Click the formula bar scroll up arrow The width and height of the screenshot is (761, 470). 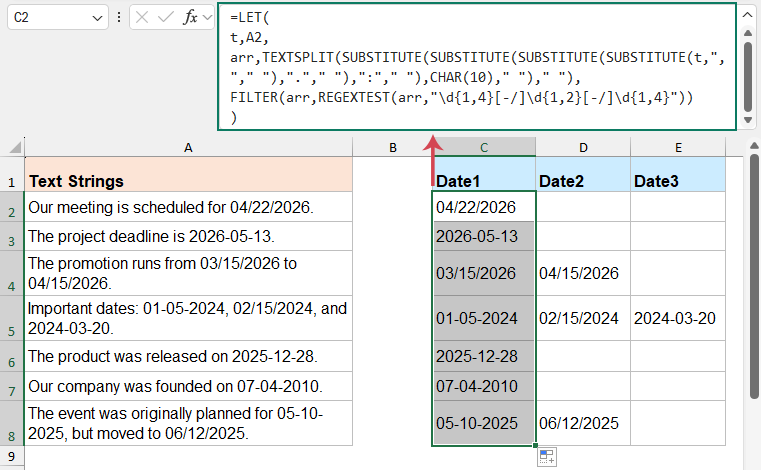[x=748, y=34]
